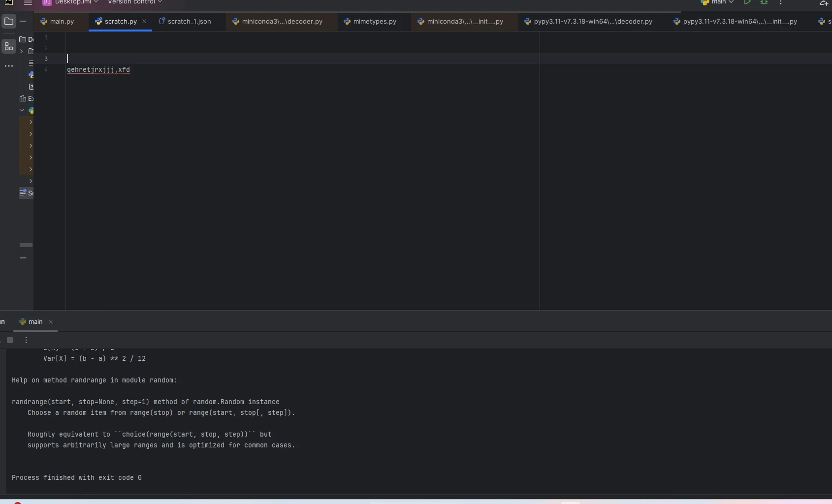The image size is (832, 504).
Task: Open the Code With Me icon
Action: [x=824, y=2]
